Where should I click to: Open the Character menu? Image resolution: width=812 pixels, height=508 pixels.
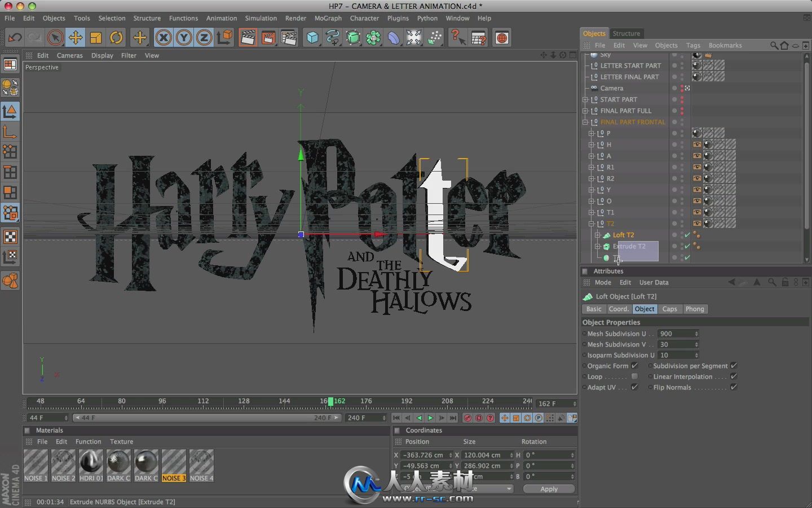(364, 18)
